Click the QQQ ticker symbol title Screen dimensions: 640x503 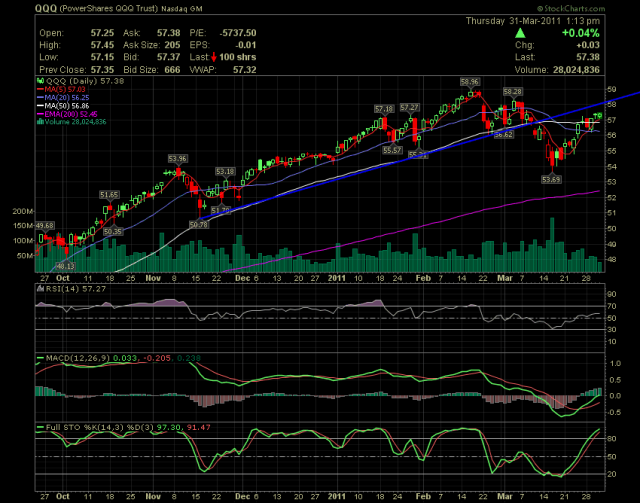click(x=46, y=8)
